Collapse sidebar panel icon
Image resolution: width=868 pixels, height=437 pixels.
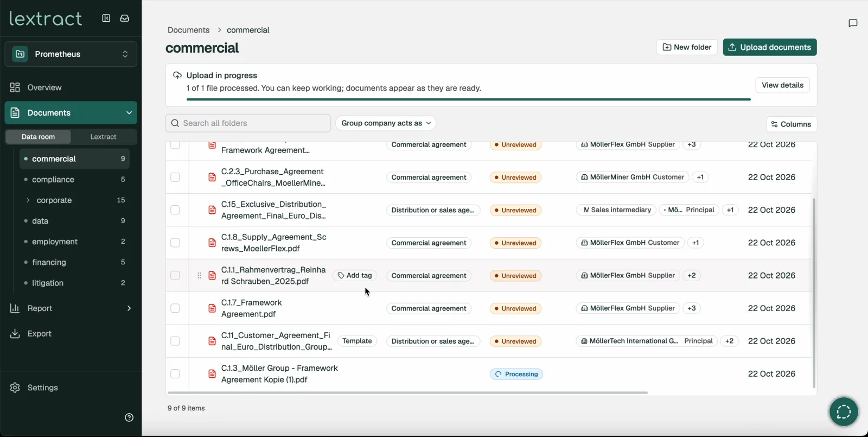106,18
